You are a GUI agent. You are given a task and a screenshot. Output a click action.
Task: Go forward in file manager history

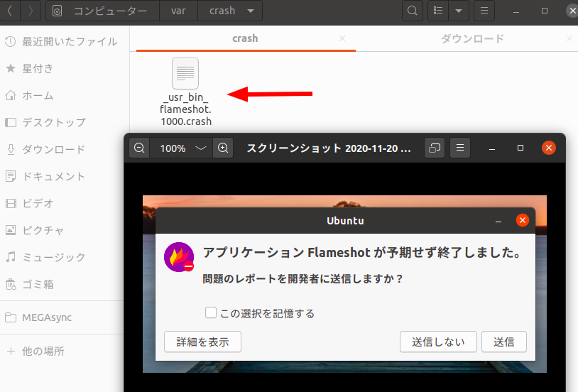click(31, 11)
